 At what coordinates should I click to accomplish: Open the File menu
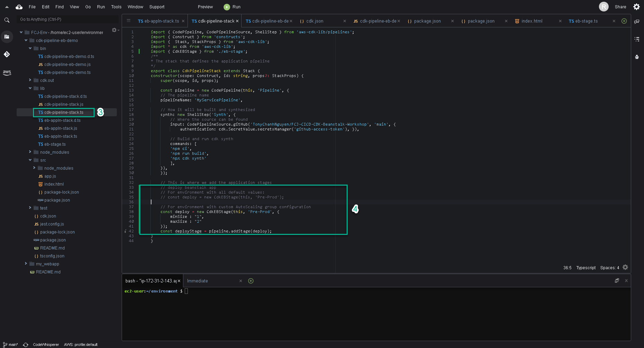pyautogui.click(x=32, y=7)
